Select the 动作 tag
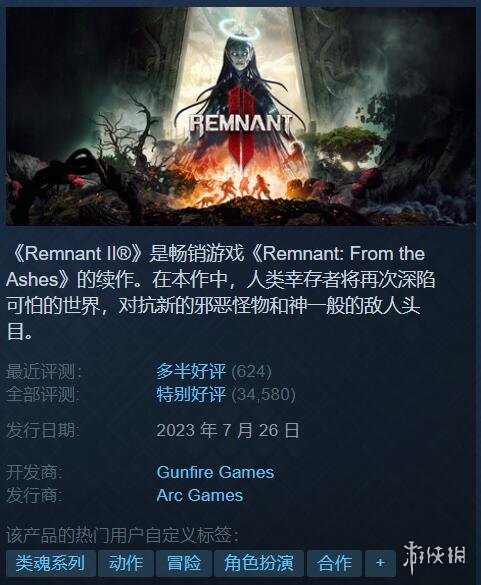This screenshot has height=585, width=481. pos(126,563)
